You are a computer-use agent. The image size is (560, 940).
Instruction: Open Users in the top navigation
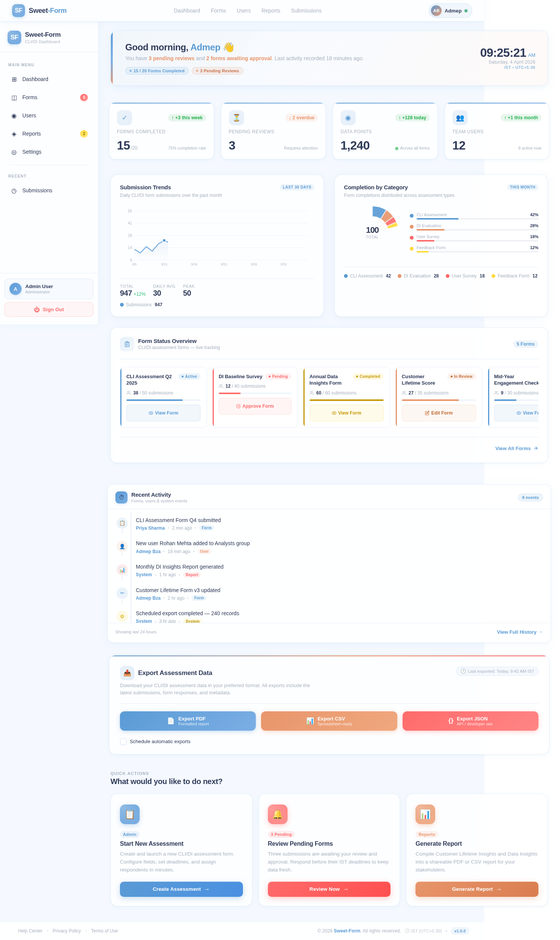244,11
